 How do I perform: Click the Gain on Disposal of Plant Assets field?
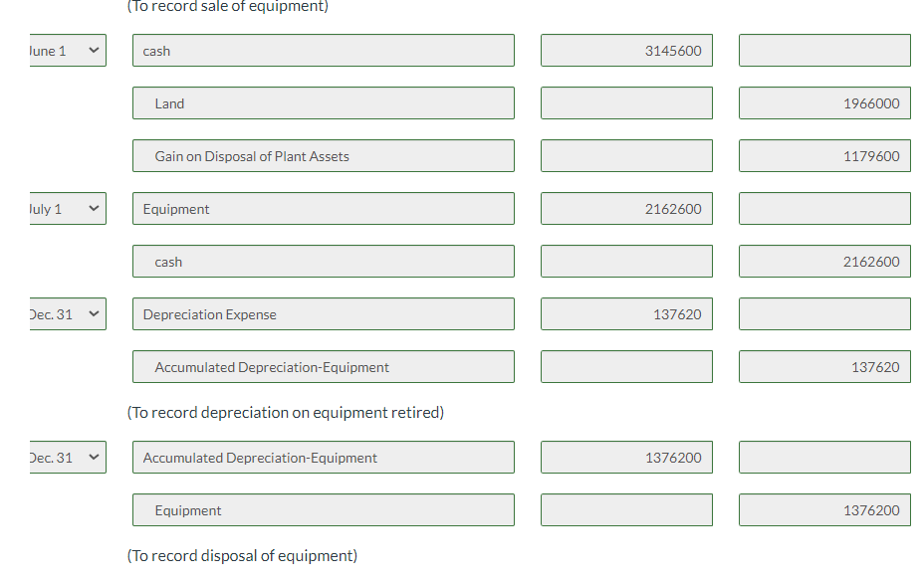(x=324, y=155)
